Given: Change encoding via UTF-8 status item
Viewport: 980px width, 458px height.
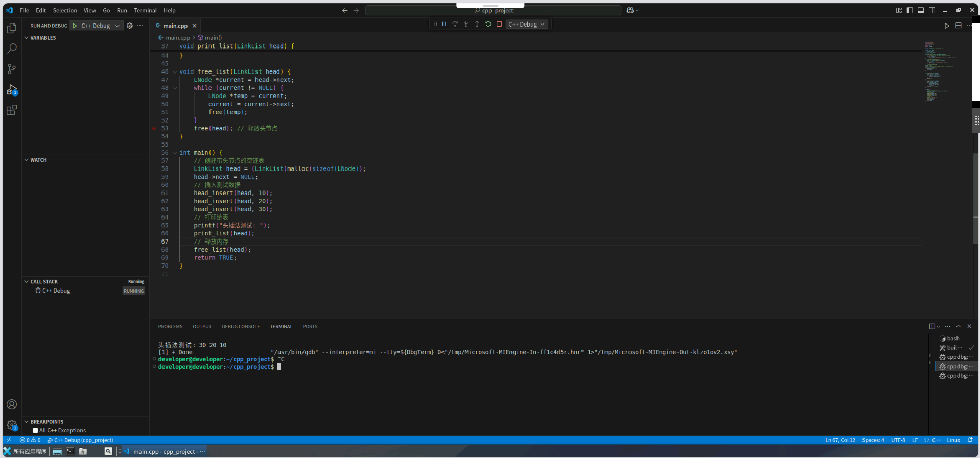Looking at the screenshot, I should [x=898, y=440].
